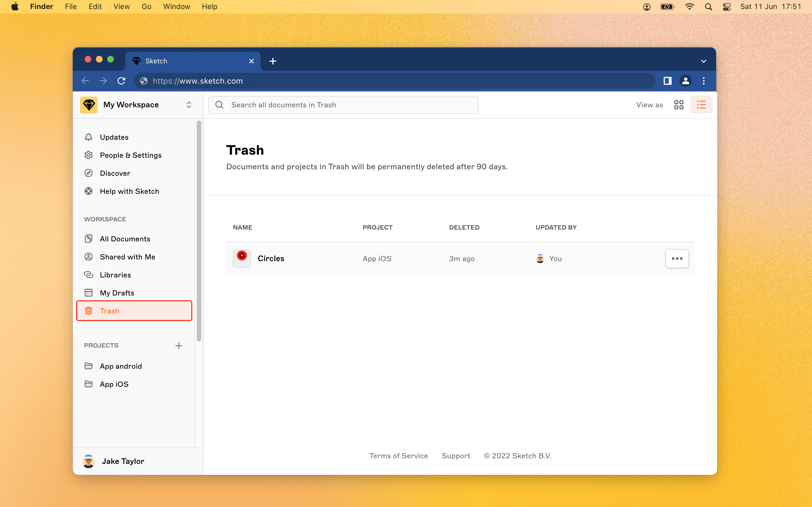Open the Updates bell icon
This screenshot has width=812, height=507.
89,137
